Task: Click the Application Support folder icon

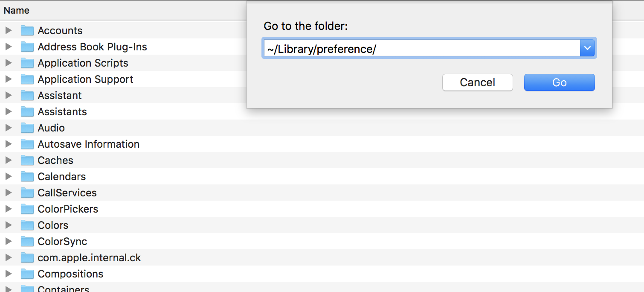Action: coord(27,79)
